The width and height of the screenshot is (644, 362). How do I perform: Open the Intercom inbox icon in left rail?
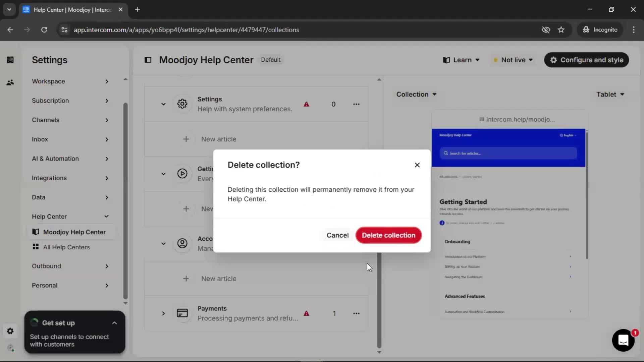[x=10, y=60]
